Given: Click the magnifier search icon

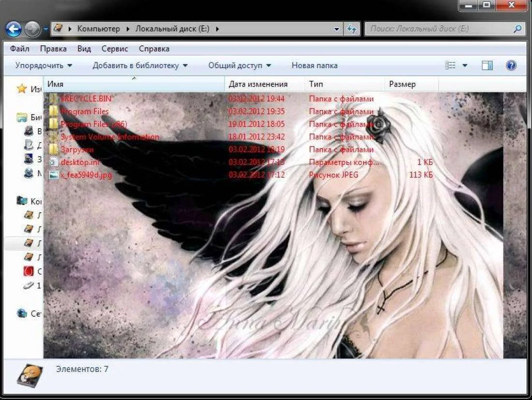Looking at the screenshot, I should [517, 29].
